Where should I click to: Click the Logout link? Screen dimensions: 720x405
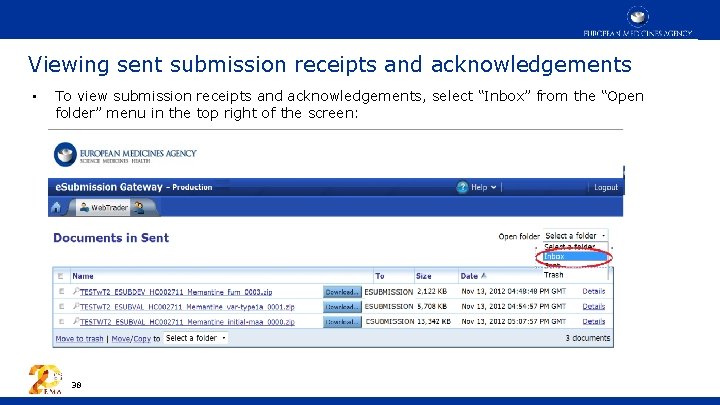pos(606,187)
